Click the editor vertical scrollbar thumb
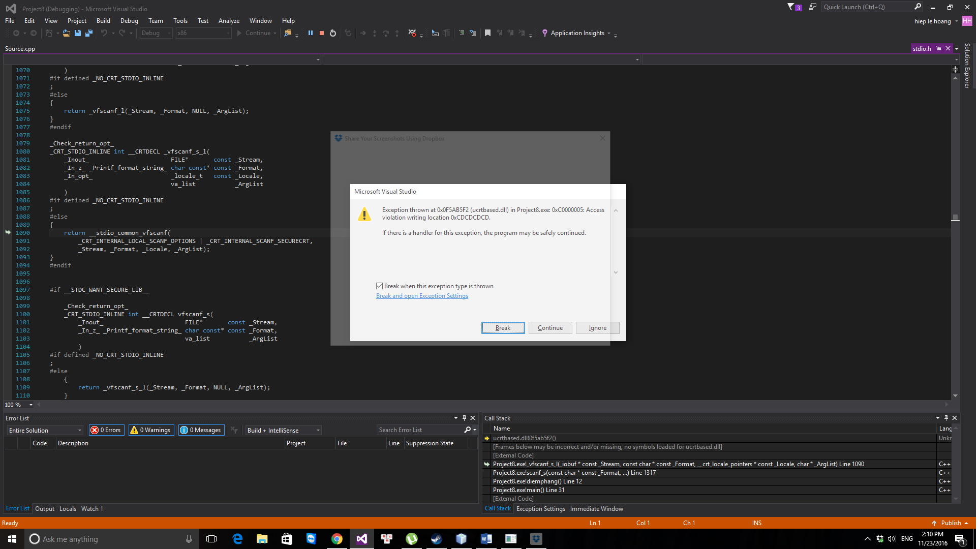Image resolution: width=980 pixels, height=549 pixels. [955, 218]
